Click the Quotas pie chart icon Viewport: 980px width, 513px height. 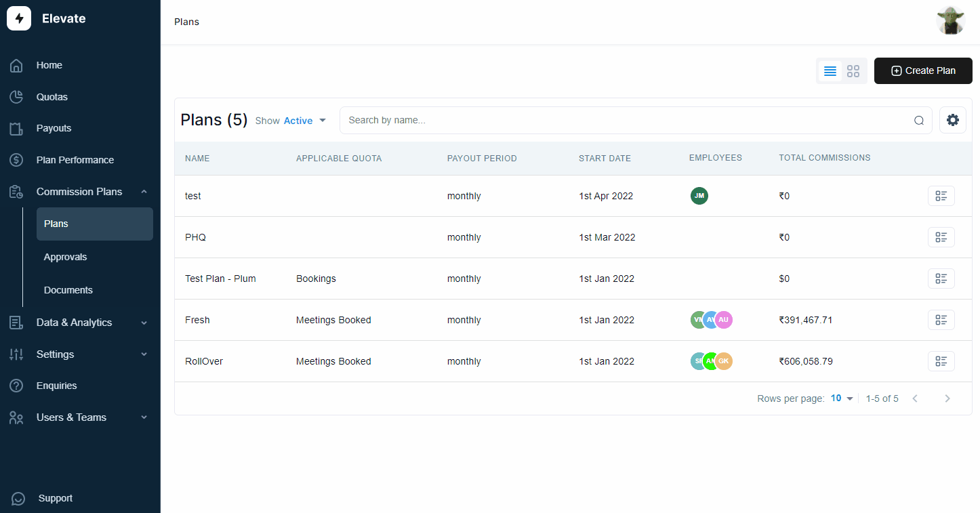tap(16, 97)
